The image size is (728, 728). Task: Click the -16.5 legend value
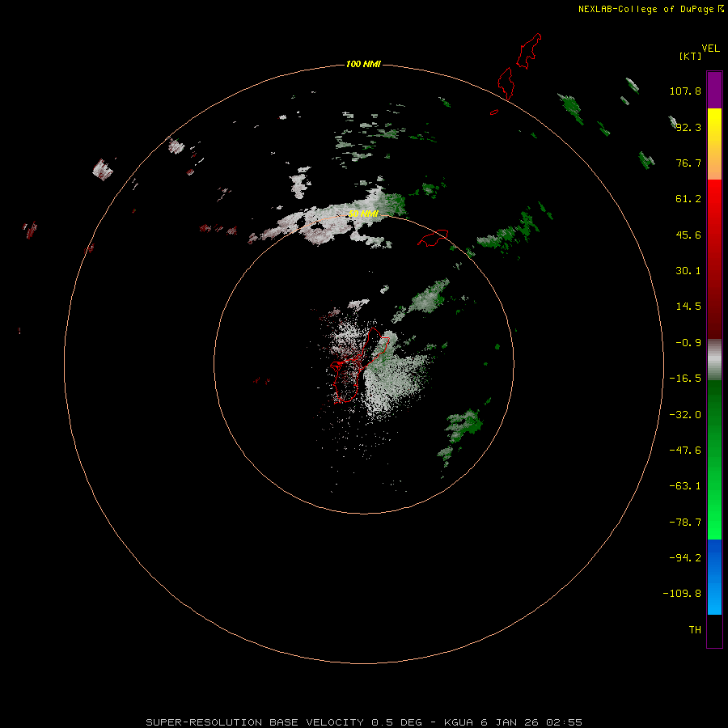(x=685, y=379)
